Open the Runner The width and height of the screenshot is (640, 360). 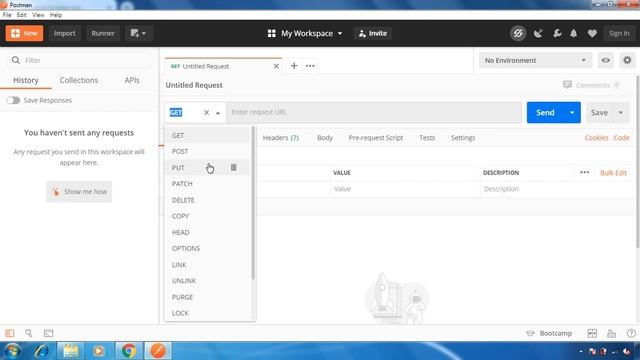pos(103,33)
